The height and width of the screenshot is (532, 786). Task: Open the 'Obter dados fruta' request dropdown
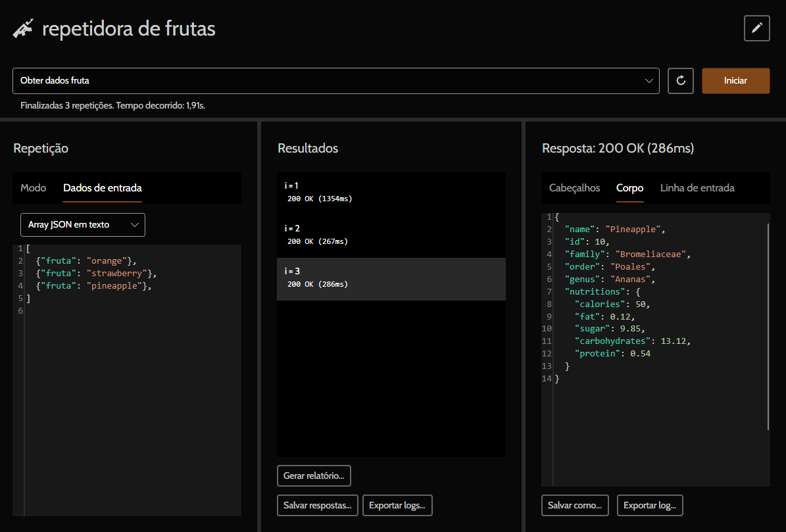pos(335,81)
